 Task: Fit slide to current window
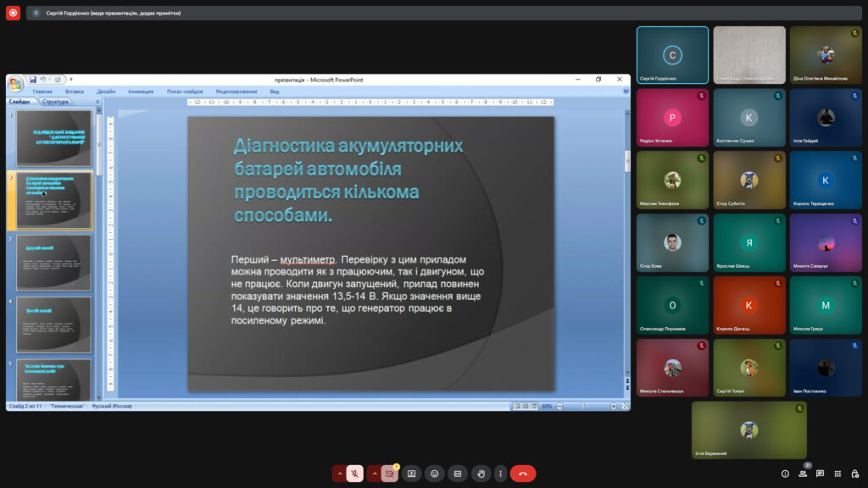click(x=625, y=406)
